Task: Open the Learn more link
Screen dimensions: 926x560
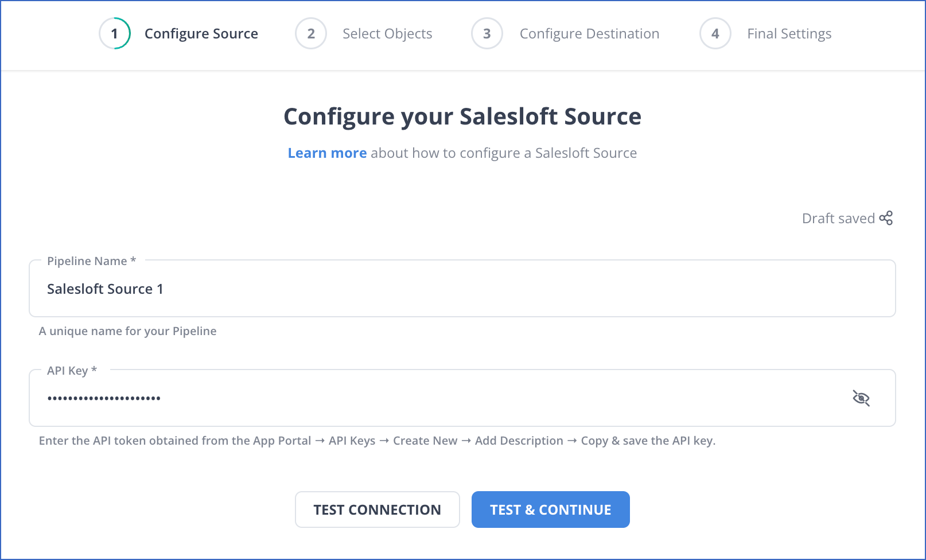Action: [x=327, y=153]
